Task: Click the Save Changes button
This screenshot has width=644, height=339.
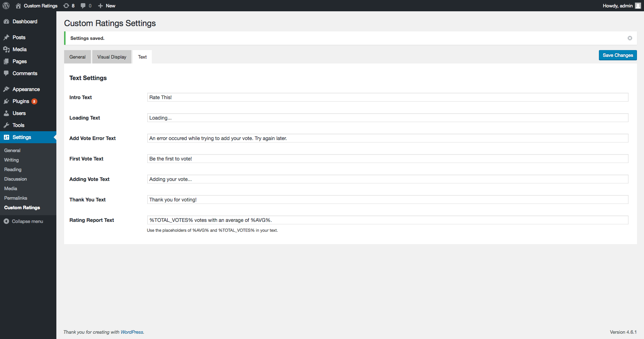Action: (618, 55)
